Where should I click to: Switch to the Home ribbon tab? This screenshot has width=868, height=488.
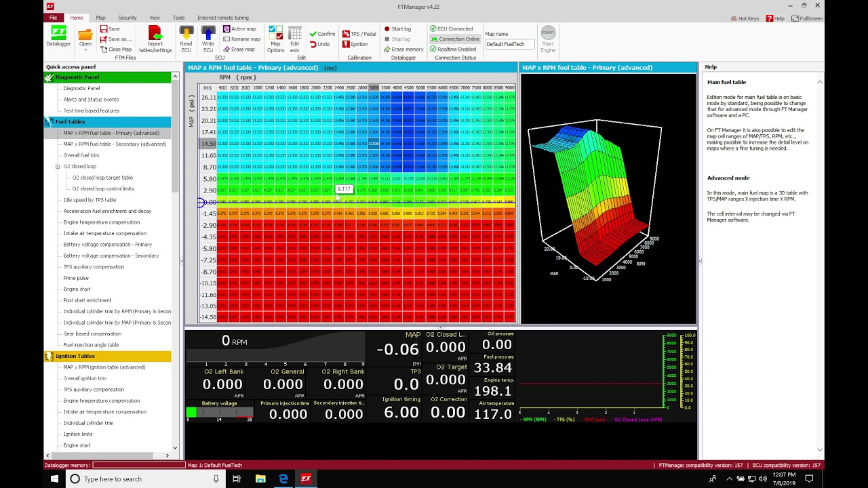(77, 18)
